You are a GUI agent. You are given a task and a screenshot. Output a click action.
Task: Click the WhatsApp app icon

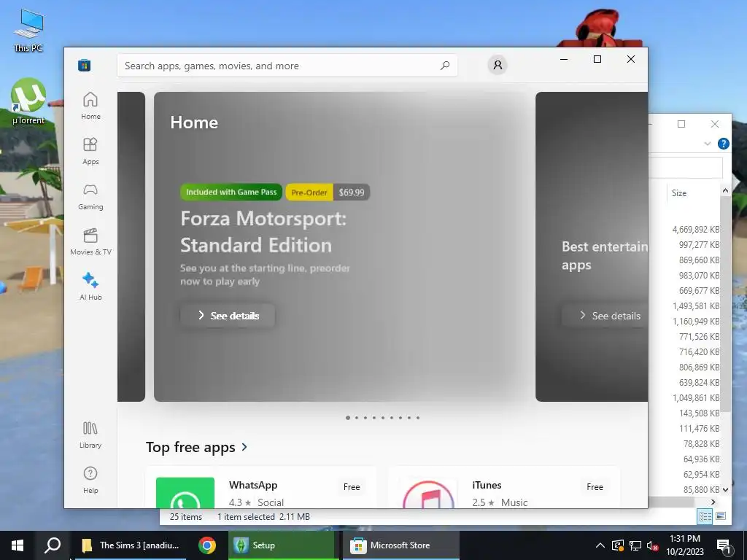[185, 492]
